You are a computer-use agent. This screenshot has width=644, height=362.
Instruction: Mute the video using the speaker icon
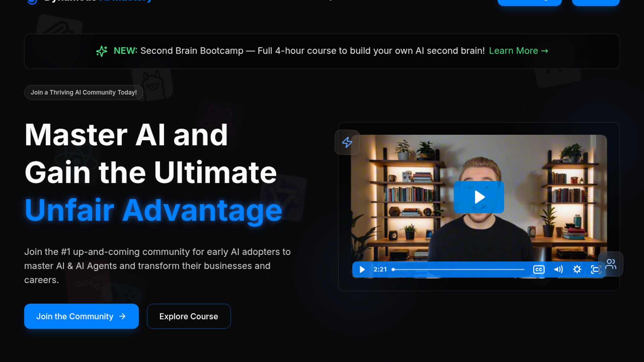(x=558, y=269)
